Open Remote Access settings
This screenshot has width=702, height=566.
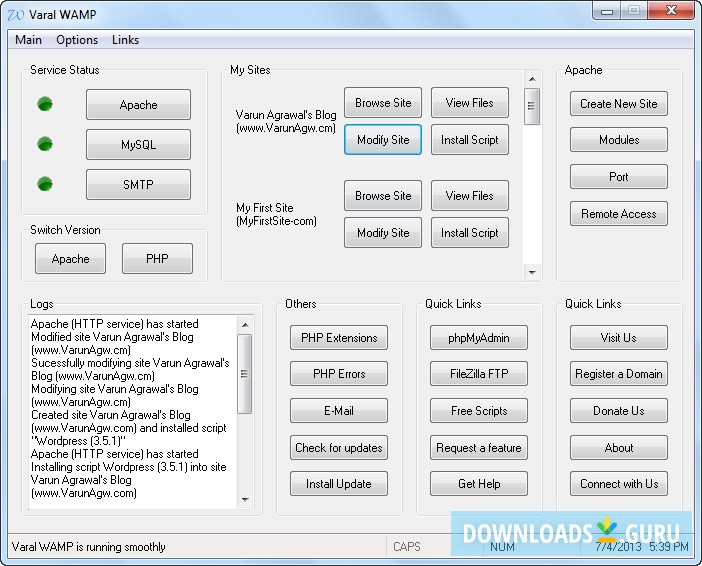coord(619,214)
